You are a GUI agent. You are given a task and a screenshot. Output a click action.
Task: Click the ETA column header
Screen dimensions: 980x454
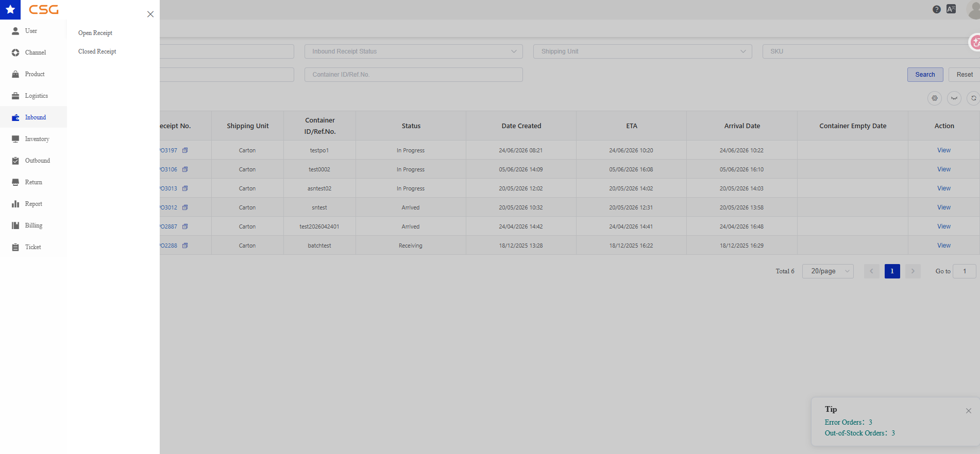tap(632, 126)
